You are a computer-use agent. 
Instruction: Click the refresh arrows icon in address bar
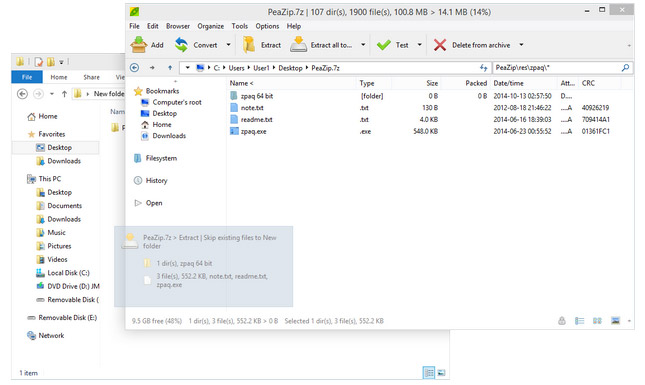click(483, 67)
